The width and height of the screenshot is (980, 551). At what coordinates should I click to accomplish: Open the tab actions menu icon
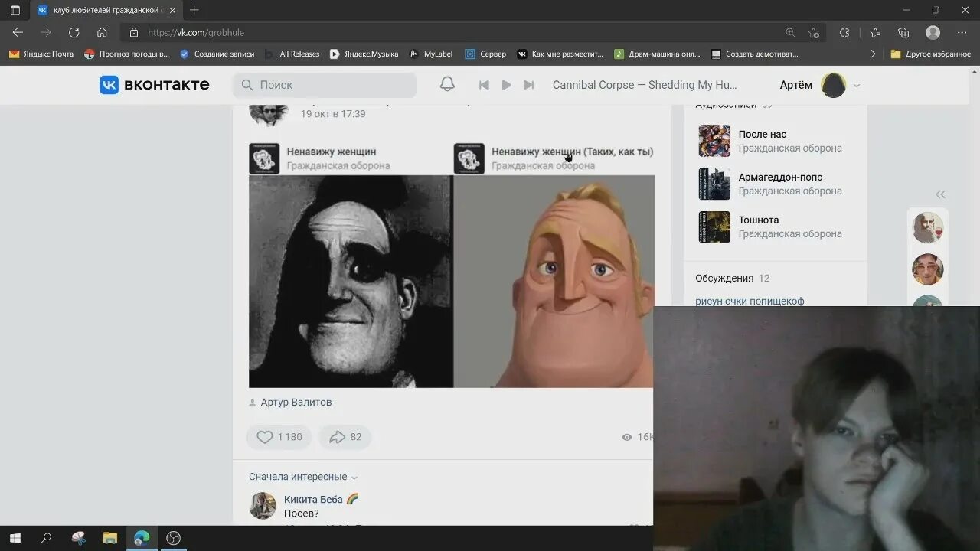(15, 10)
